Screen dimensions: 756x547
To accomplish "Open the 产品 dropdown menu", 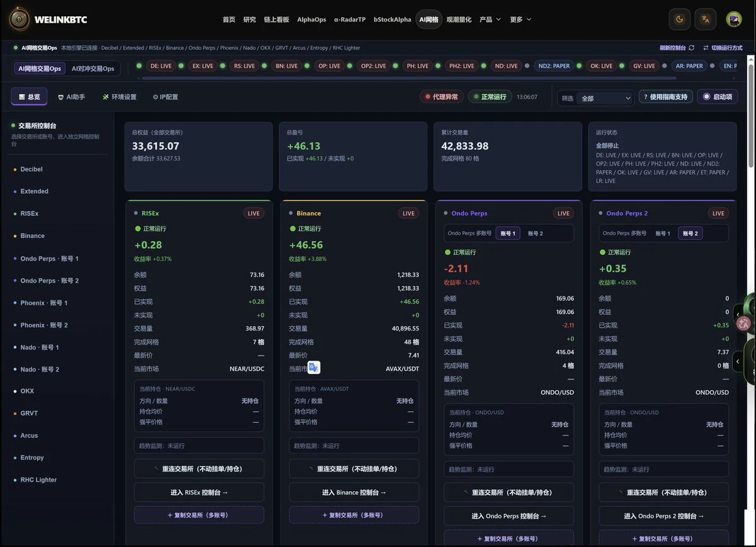I will tap(490, 20).
